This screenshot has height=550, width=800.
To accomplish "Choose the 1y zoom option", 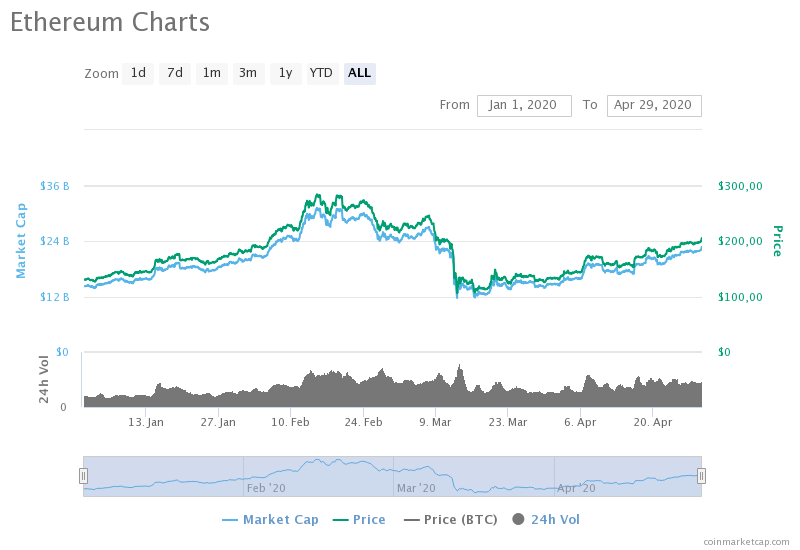I will (x=286, y=73).
